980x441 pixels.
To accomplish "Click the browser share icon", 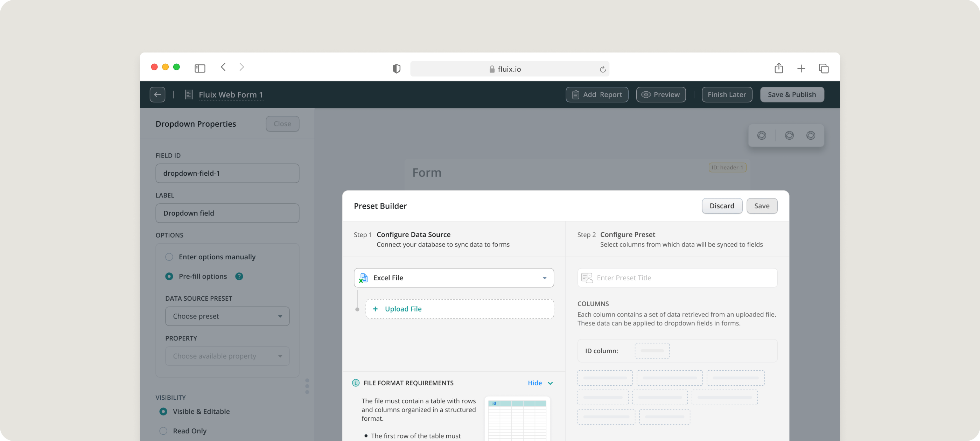I will pos(778,68).
